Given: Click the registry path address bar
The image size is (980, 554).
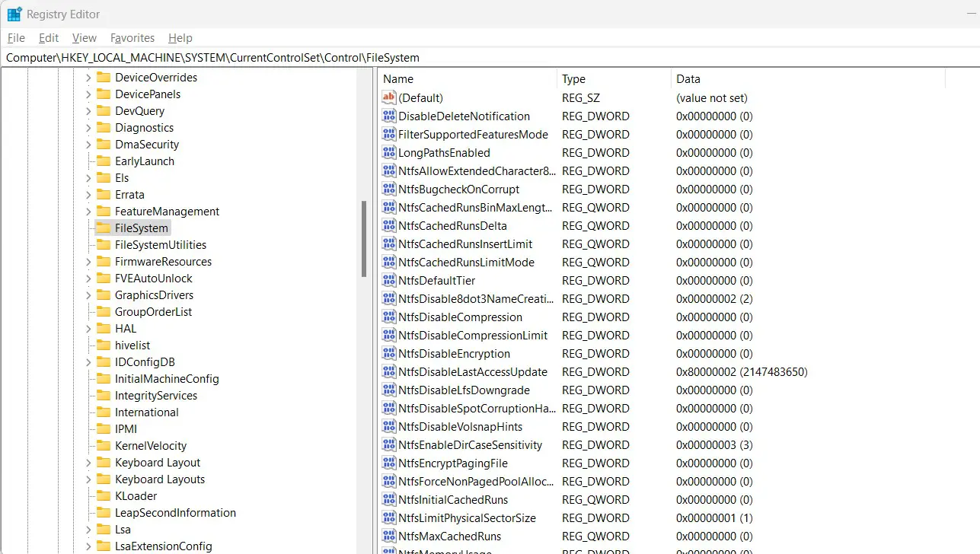Looking at the screenshot, I should [x=490, y=58].
